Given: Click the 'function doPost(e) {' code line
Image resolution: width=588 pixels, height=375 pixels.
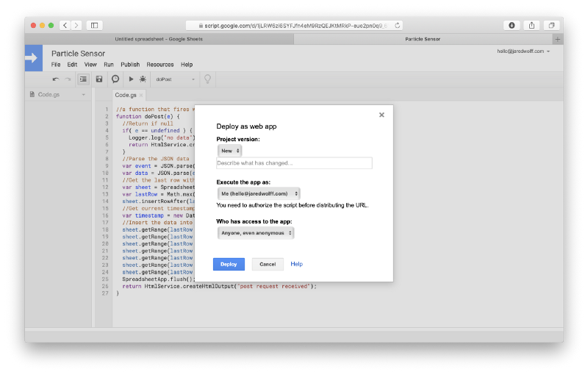Looking at the screenshot, I should [x=148, y=116].
